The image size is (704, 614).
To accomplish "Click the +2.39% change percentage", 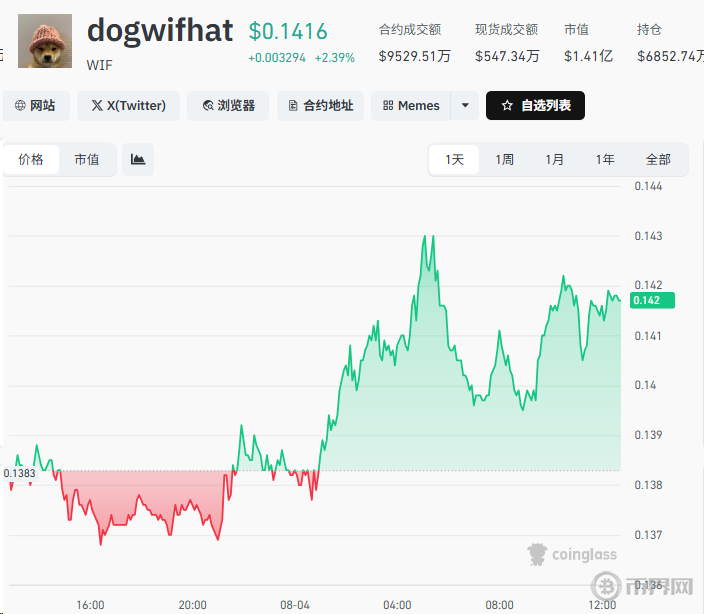I will (334, 58).
